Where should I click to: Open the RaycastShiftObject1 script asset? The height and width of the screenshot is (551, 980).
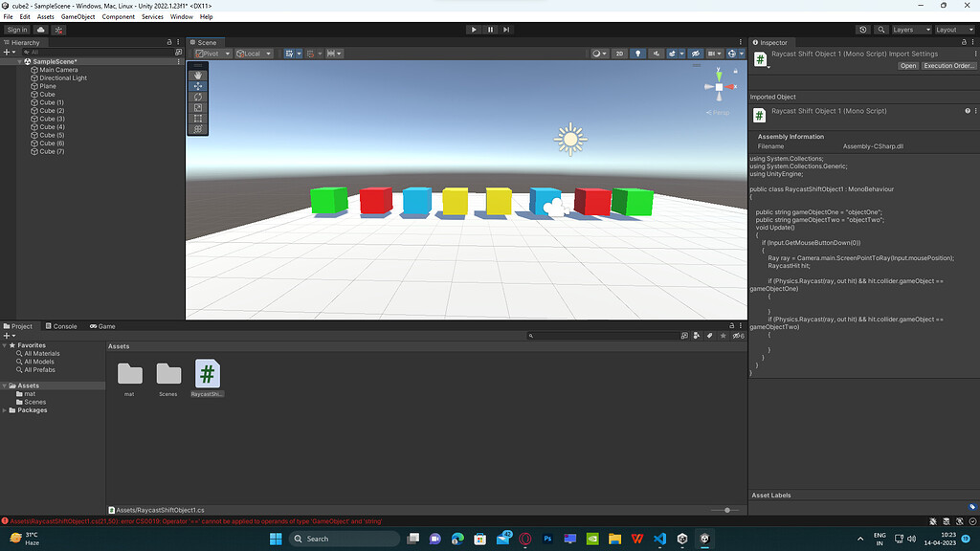207,373
